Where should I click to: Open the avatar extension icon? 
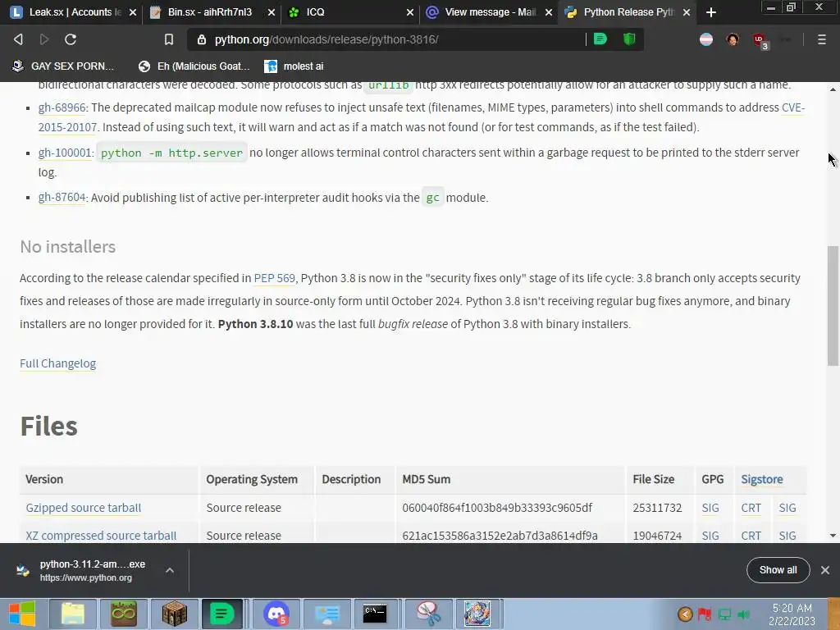[x=733, y=39]
